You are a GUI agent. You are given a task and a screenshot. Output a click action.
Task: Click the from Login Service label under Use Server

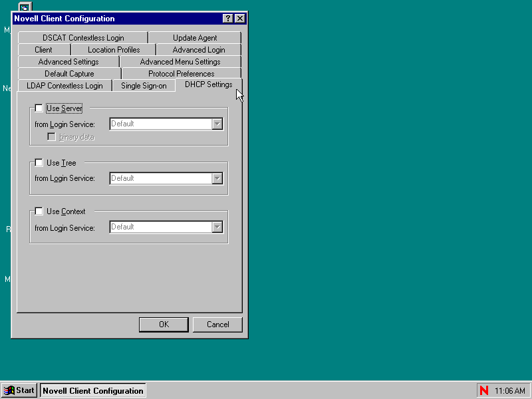(65, 124)
